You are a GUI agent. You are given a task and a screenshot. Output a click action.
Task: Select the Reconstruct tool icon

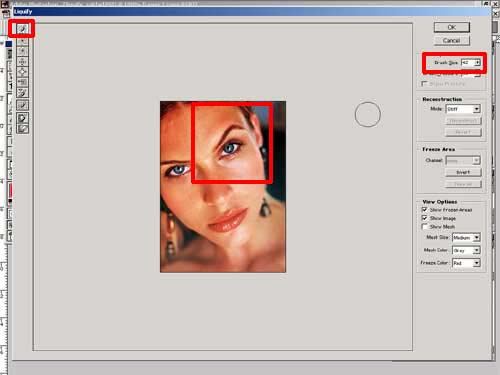click(22, 105)
